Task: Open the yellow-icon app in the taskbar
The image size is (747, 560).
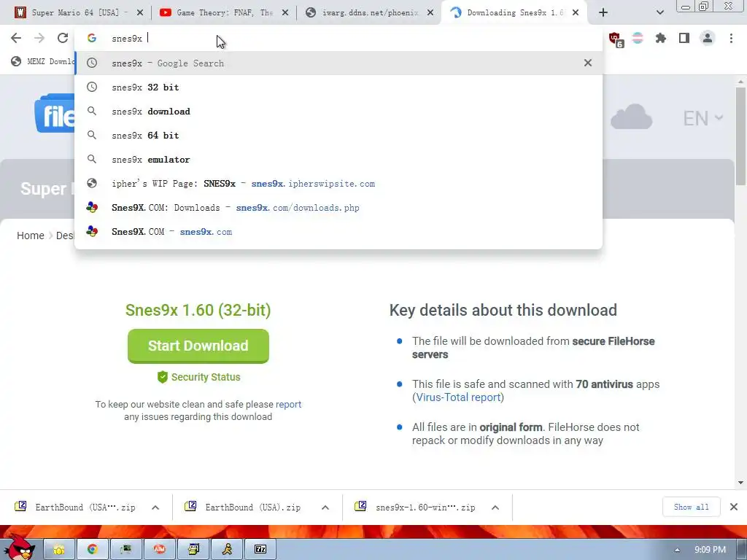Action: coord(59,550)
